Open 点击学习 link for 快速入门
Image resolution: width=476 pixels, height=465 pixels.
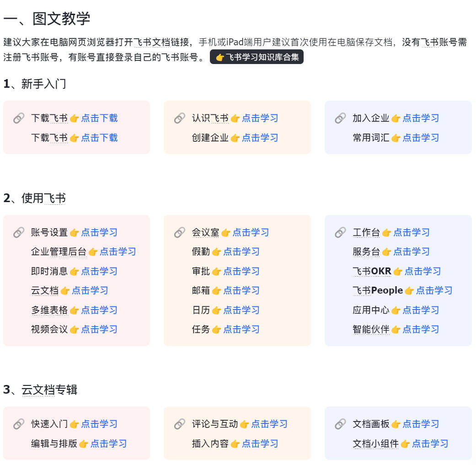pyautogui.click(x=99, y=424)
